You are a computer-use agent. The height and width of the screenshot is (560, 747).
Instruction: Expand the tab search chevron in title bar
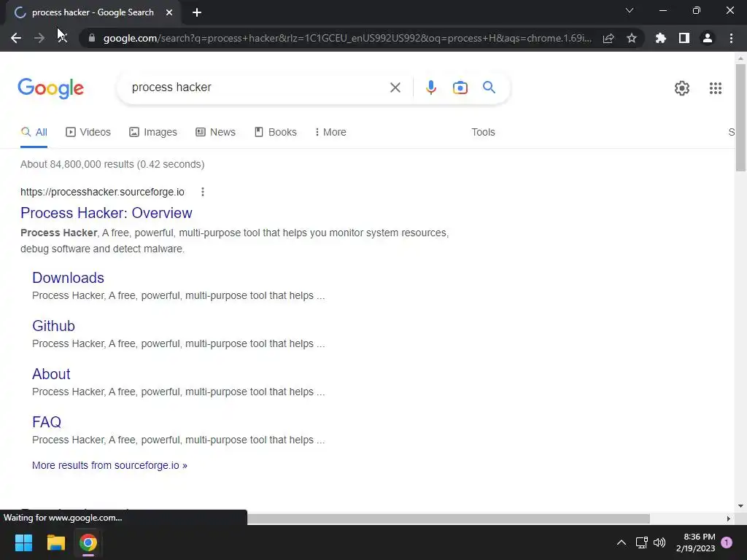point(630,10)
